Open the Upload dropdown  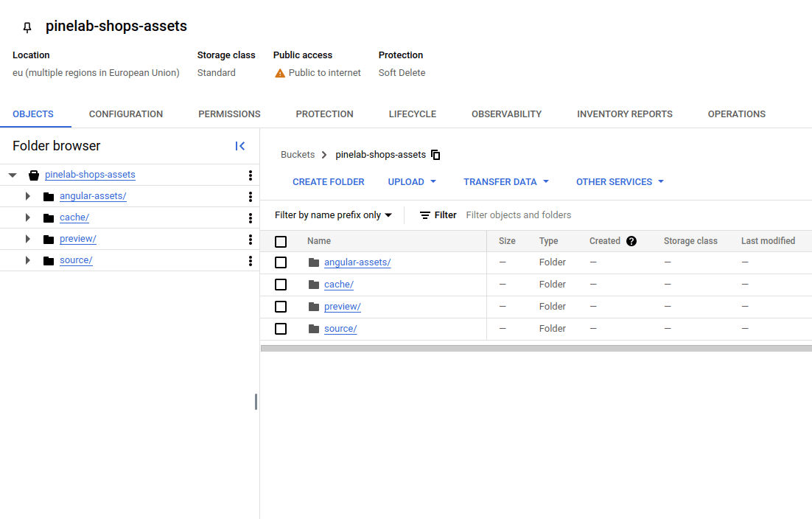412,182
